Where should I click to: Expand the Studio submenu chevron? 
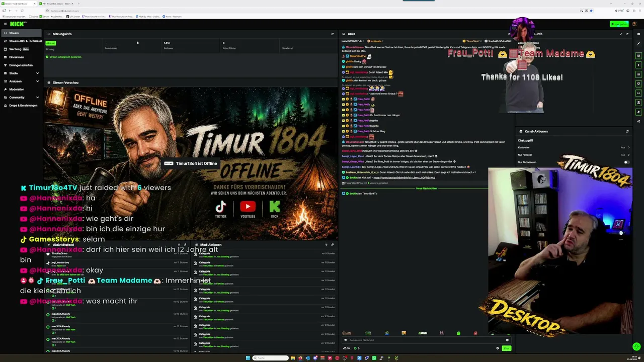pyautogui.click(x=37, y=73)
